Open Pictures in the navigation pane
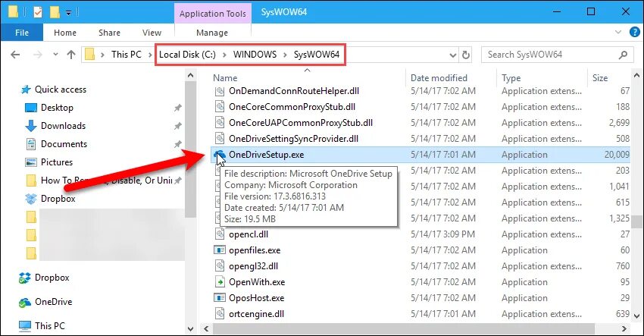Viewport: 644px width, 336px height. (x=56, y=162)
